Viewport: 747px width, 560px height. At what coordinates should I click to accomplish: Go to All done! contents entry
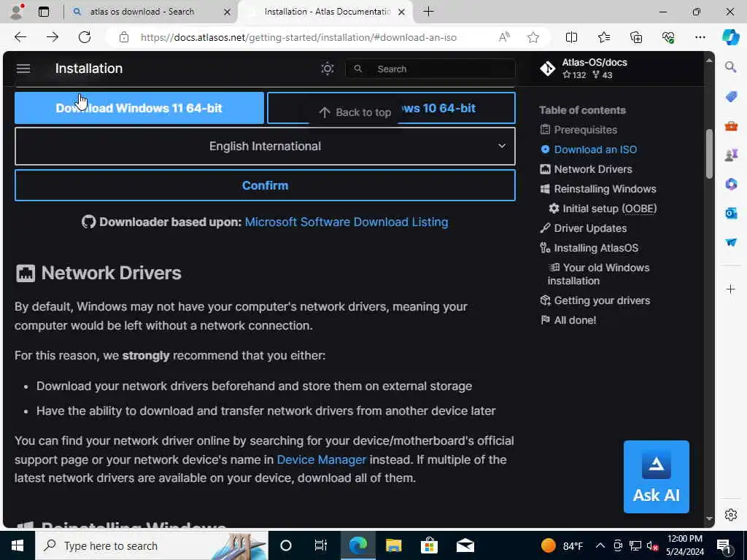click(575, 320)
